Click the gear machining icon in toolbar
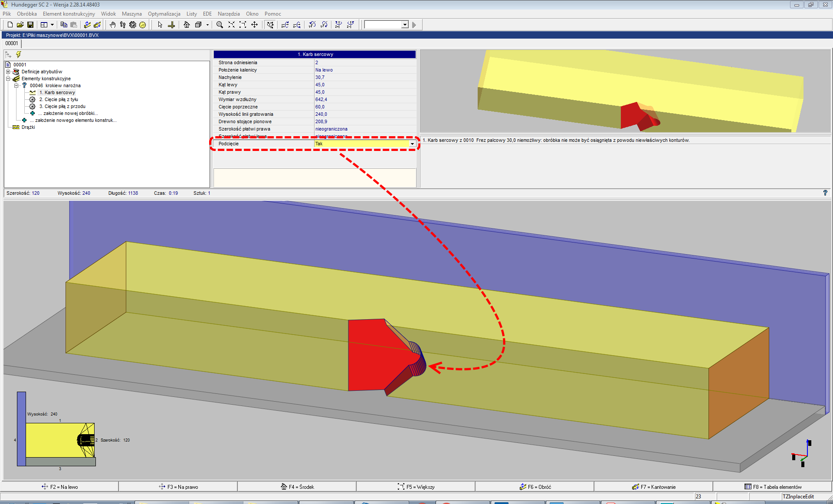The height and width of the screenshot is (504, 833). [x=133, y=25]
